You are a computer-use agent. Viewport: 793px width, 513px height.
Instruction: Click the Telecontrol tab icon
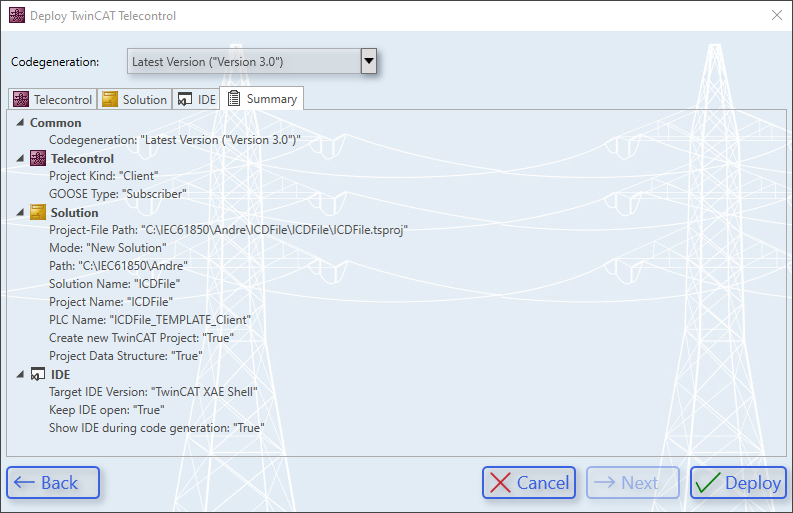coord(21,99)
